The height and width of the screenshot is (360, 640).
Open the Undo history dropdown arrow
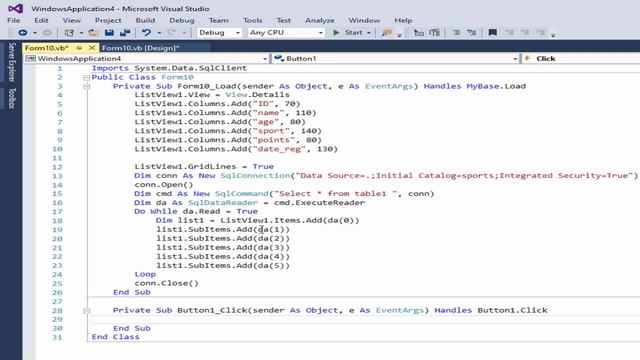pyautogui.click(x=159, y=33)
